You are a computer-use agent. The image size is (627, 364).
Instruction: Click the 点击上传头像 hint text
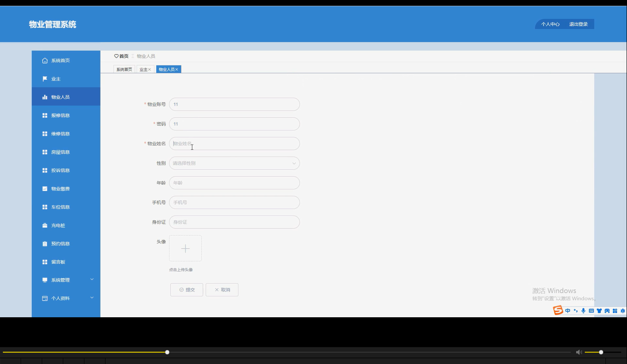point(181,270)
